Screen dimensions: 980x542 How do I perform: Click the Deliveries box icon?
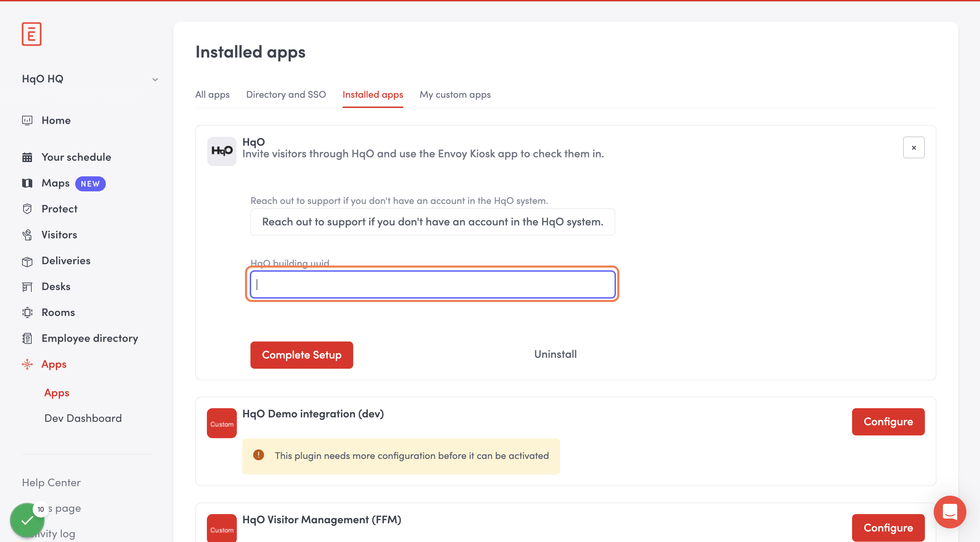[x=27, y=261]
